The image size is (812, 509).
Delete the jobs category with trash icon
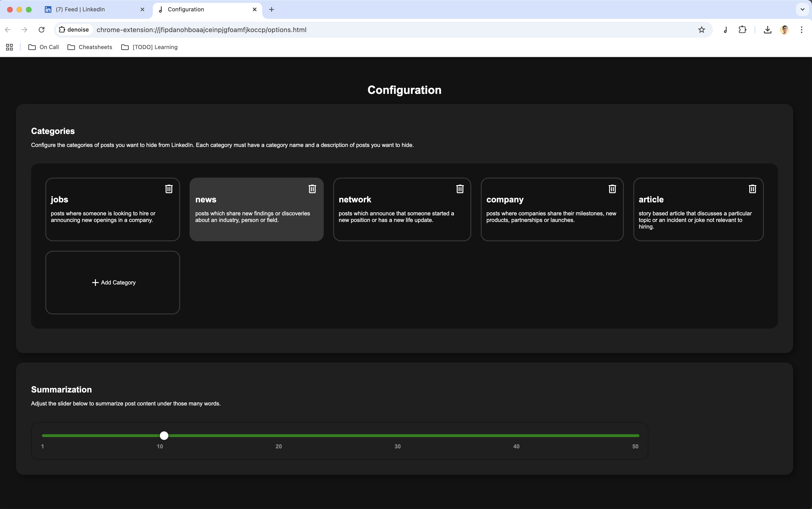tap(169, 189)
